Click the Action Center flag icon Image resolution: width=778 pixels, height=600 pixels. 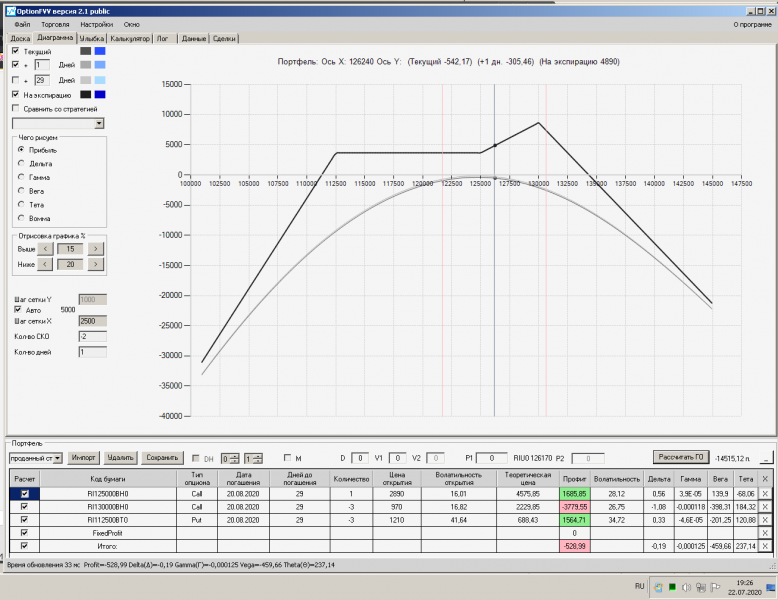coord(715,588)
